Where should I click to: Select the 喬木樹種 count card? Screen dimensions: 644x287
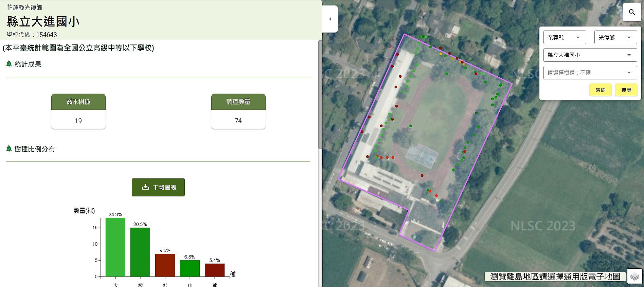point(78,111)
